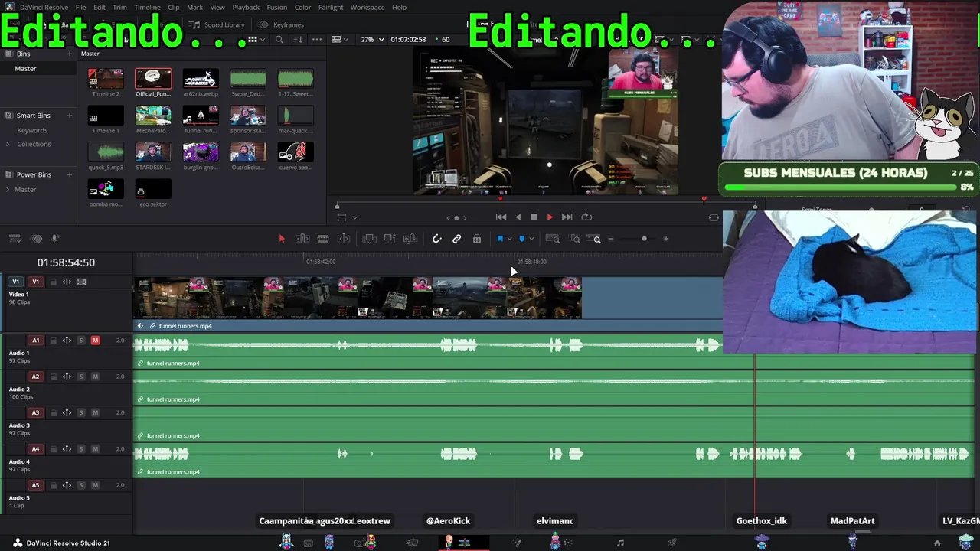Add a new bin with plus icon

69,54
